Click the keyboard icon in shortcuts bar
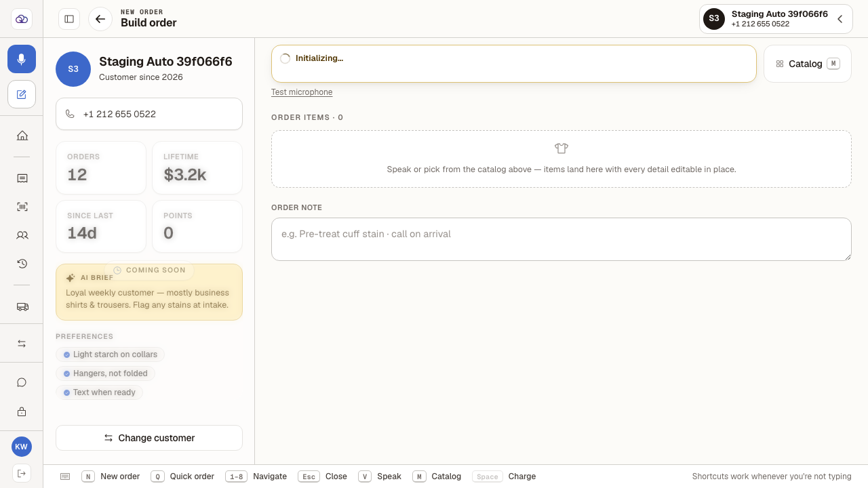Screen dimensions: 868x488 coord(65,476)
